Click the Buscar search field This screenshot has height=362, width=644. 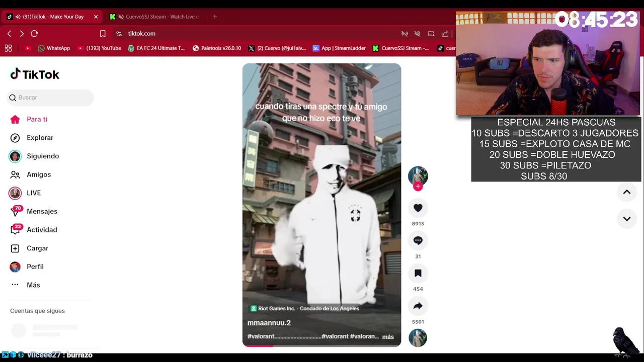click(50, 98)
